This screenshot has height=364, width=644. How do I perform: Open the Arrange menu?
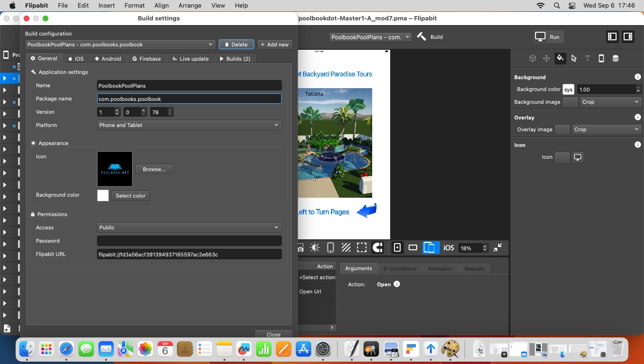(189, 5)
